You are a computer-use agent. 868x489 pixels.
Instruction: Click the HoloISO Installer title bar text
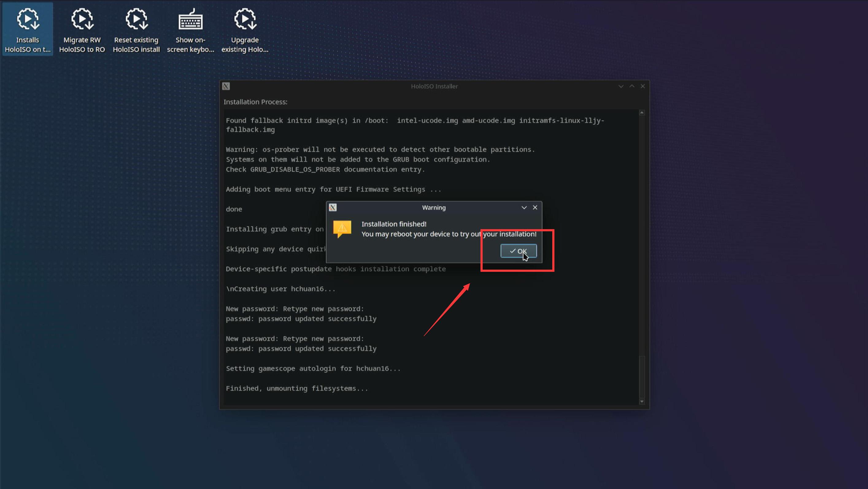[434, 86]
